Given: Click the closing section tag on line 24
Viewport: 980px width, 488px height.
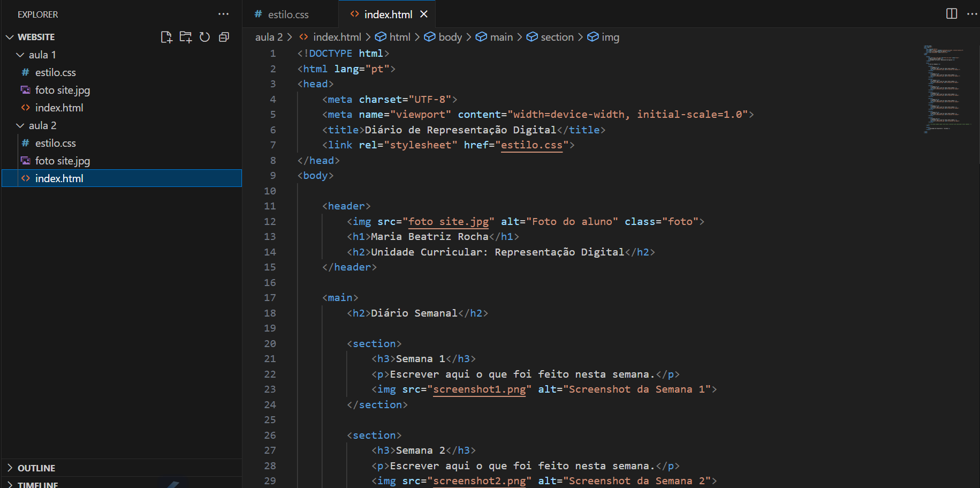Looking at the screenshot, I should [x=377, y=405].
